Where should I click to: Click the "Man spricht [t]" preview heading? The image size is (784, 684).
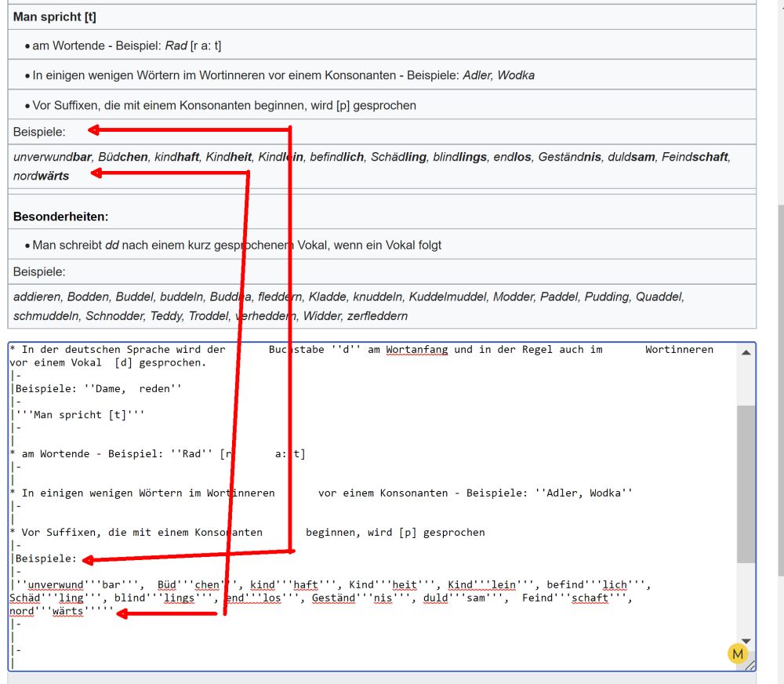55,16
